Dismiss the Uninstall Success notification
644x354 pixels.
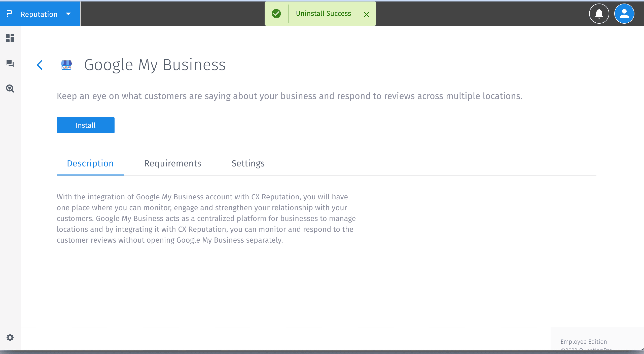coord(367,15)
